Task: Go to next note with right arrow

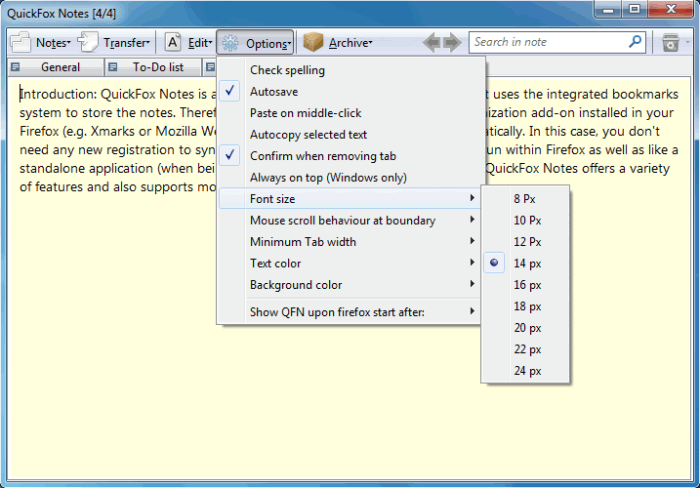Action: point(452,43)
